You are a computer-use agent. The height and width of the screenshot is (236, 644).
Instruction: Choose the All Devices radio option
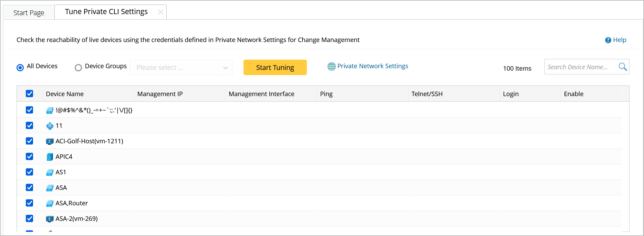[x=20, y=68]
